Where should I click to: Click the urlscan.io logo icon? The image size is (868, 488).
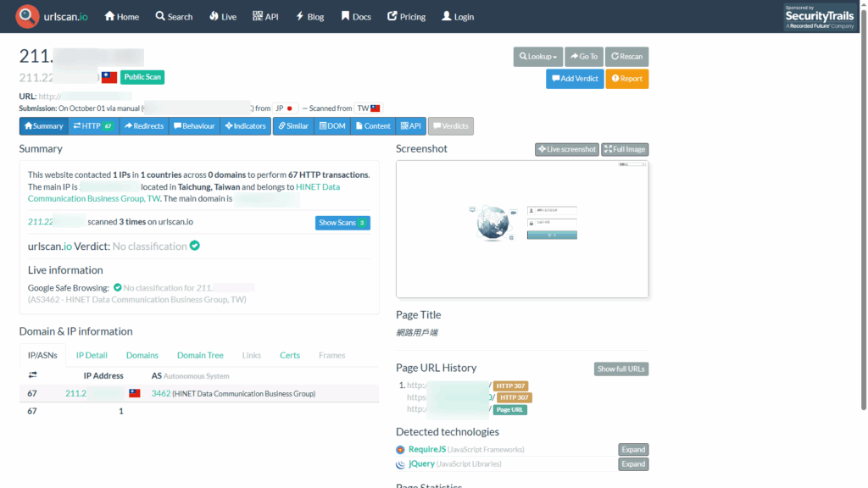(27, 16)
